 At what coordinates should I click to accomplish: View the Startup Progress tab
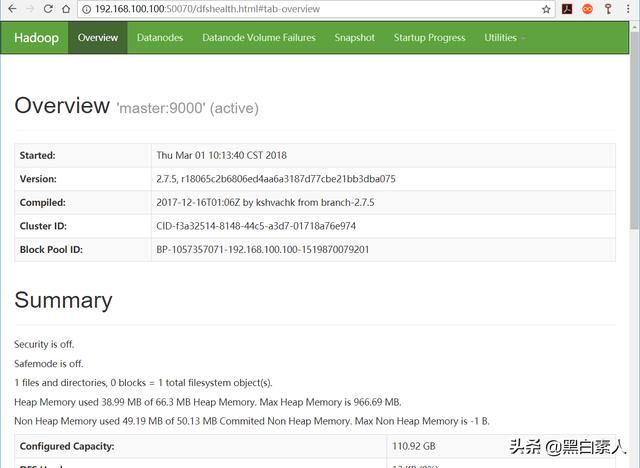(x=429, y=38)
